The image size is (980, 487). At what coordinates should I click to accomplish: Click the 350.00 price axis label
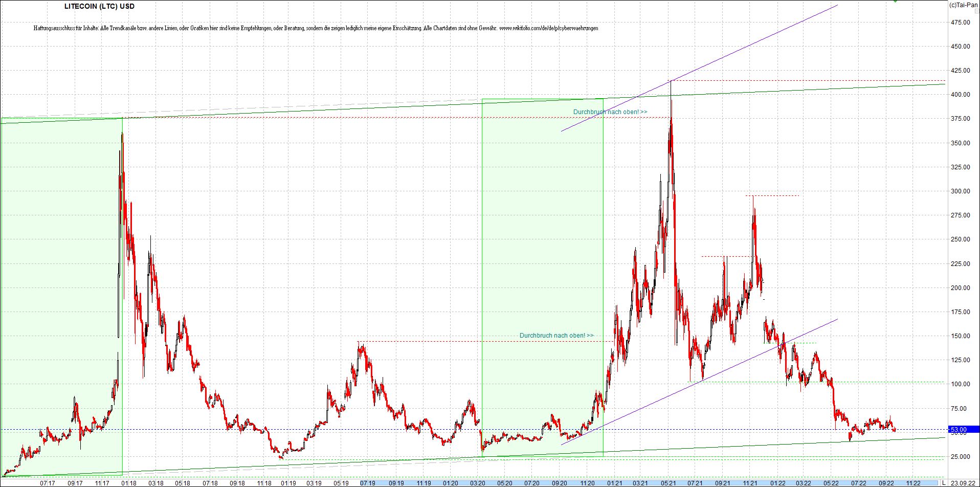coord(960,143)
